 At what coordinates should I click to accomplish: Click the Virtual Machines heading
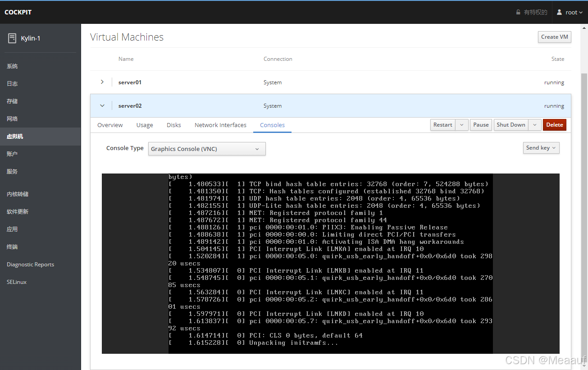[127, 37]
